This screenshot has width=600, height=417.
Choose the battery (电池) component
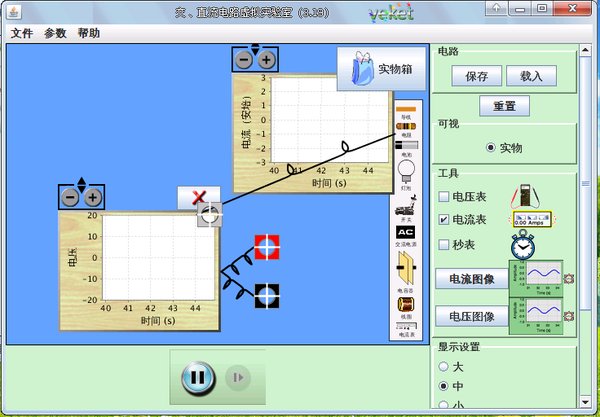pos(406,145)
